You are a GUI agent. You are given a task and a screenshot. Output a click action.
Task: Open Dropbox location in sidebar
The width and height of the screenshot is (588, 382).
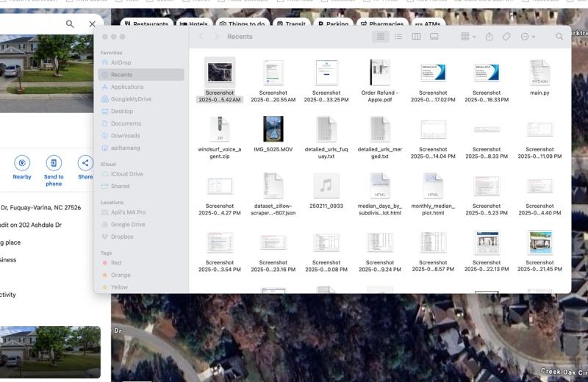(x=122, y=237)
